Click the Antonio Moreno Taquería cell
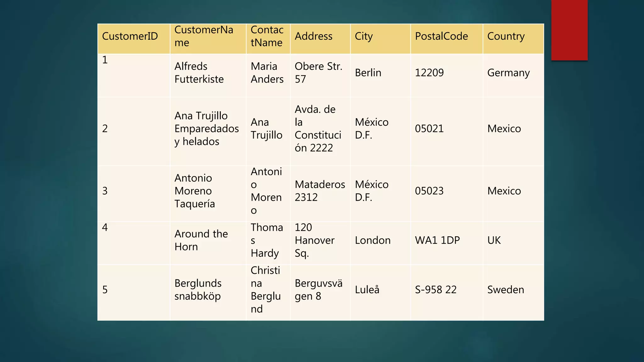This screenshot has width=644, height=362. [208, 194]
